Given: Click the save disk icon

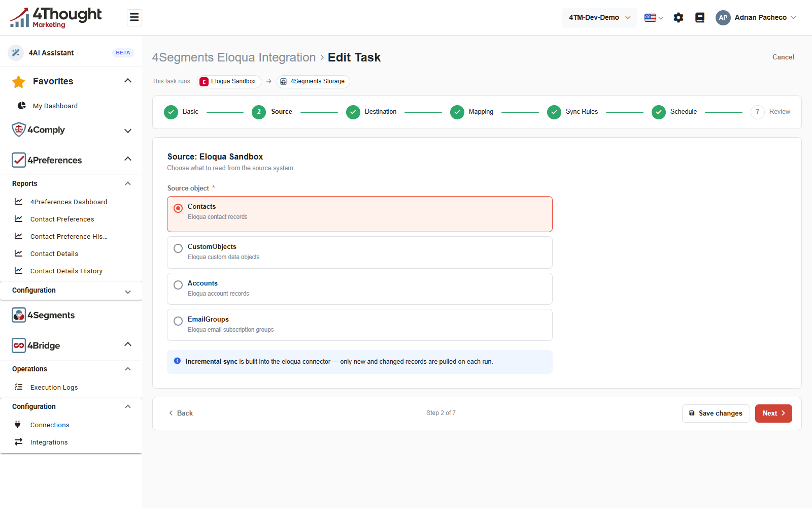Looking at the screenshot, I should pos(692,414).
